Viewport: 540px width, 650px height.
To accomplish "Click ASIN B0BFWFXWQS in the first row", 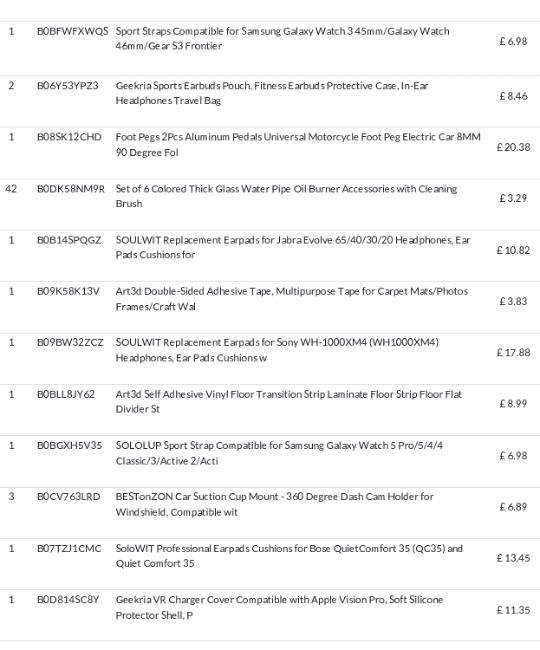I will [73, 31].
